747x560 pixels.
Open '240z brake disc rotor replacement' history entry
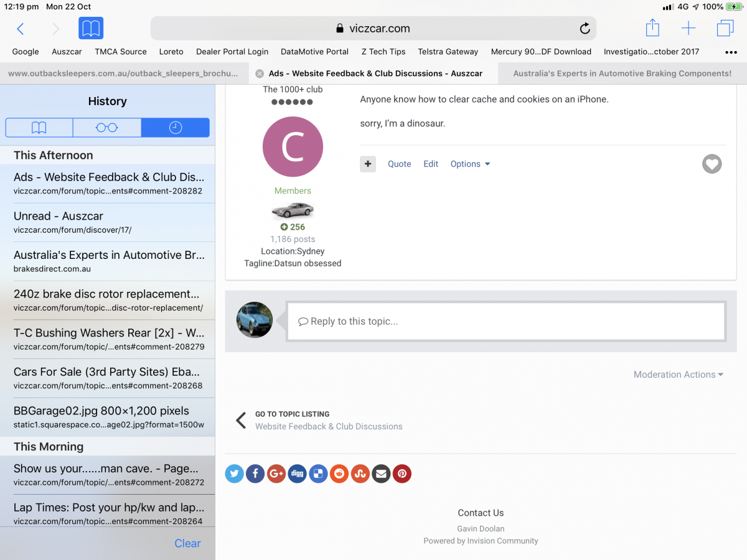click(108, 300)
